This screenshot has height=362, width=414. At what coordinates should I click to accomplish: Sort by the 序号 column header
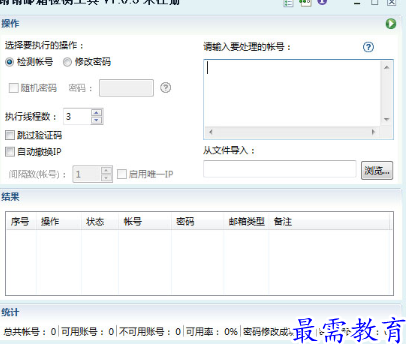21,222
